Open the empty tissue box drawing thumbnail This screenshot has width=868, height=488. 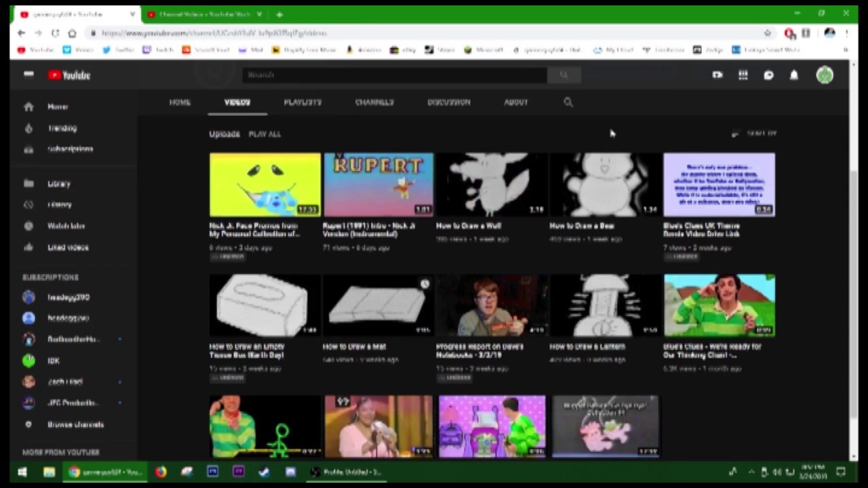pos(265,306)
